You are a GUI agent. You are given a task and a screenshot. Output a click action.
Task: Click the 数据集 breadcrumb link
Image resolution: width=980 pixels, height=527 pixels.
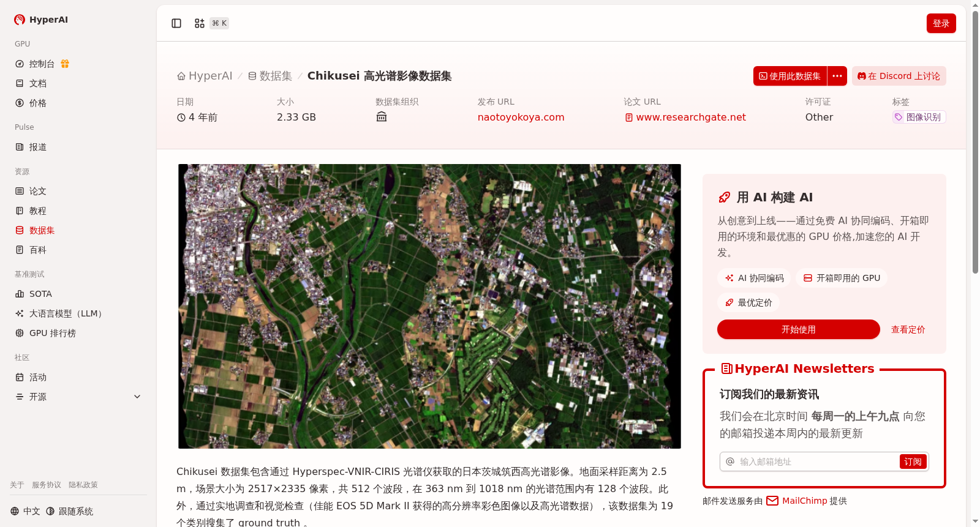coord(270,76)
